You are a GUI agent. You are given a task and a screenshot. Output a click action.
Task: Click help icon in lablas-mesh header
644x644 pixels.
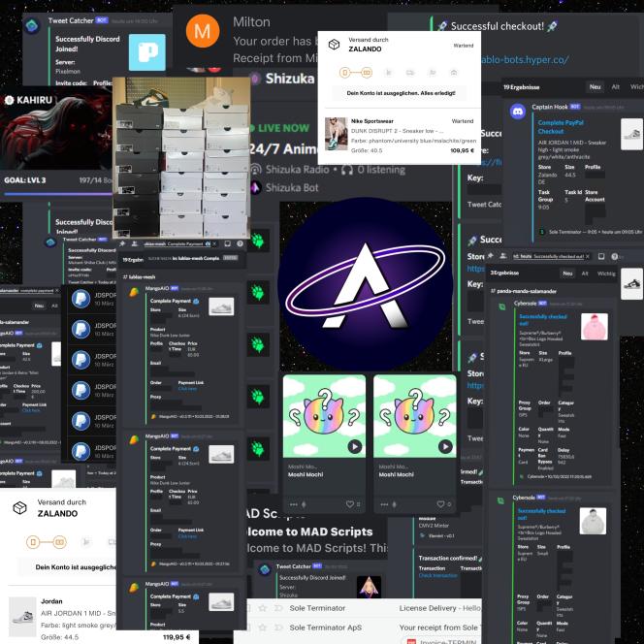[x=240, y=244]
